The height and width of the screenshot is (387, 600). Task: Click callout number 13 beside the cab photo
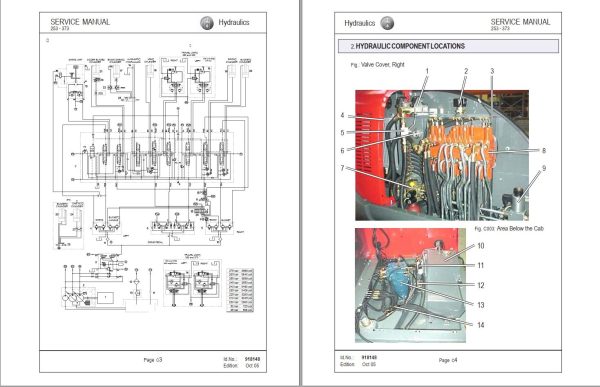coord(481,305)
